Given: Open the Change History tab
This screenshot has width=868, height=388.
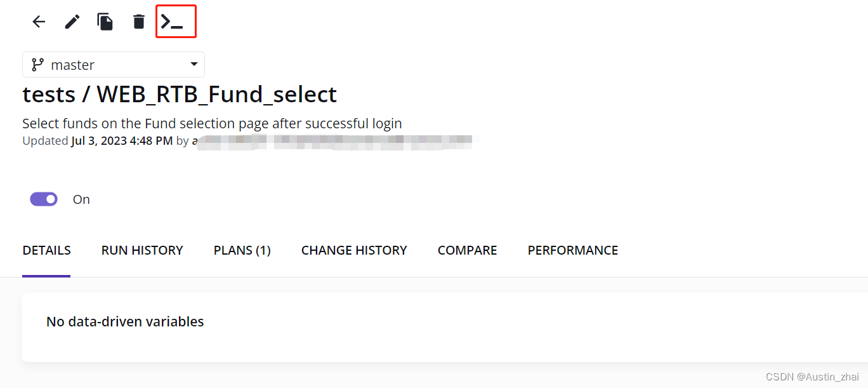Looking at the screenshot, I should point(354,250).
